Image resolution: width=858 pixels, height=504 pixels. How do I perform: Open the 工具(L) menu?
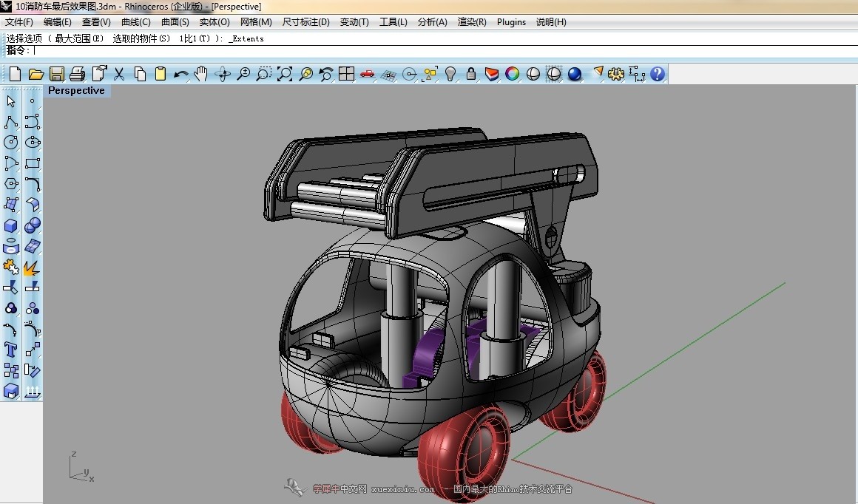393,22
